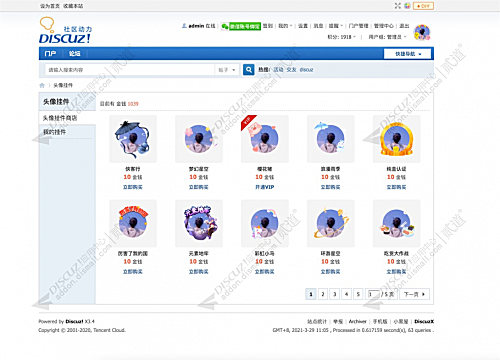This screenshot has height=360, width=500.
Task: Click the DIY button
Action: pyautogui.click(x=423, y=6)
